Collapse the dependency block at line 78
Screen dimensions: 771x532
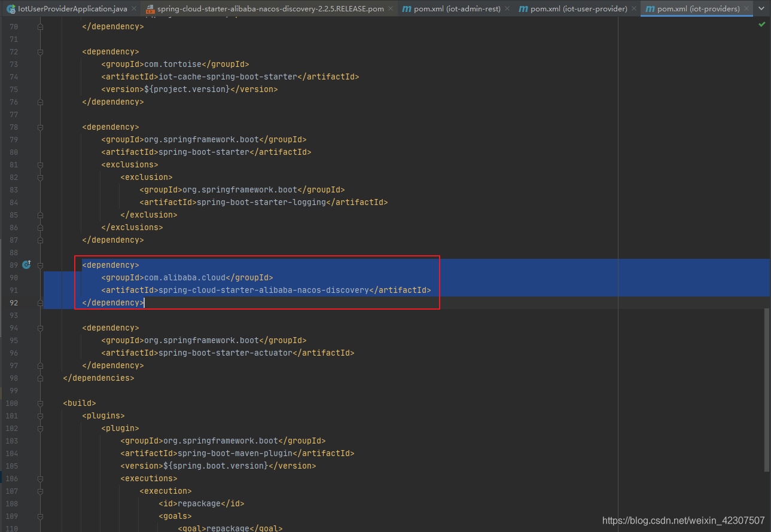tap(40, 127)
